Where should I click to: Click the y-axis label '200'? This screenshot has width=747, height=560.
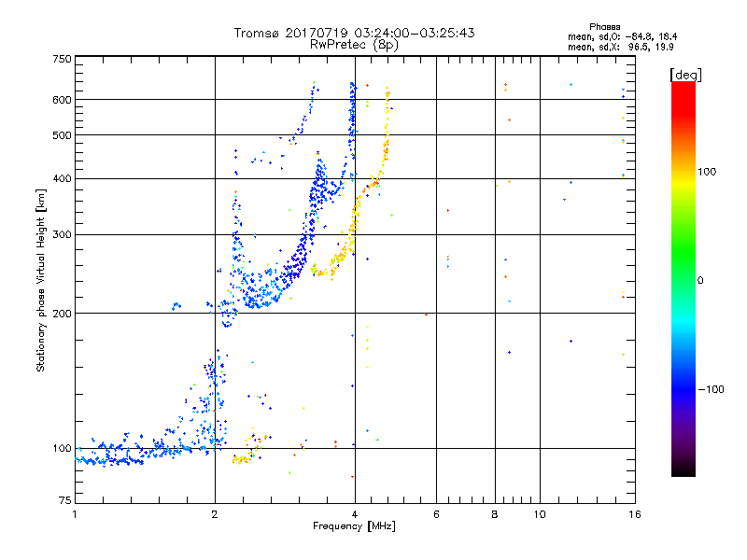(62, 314)
